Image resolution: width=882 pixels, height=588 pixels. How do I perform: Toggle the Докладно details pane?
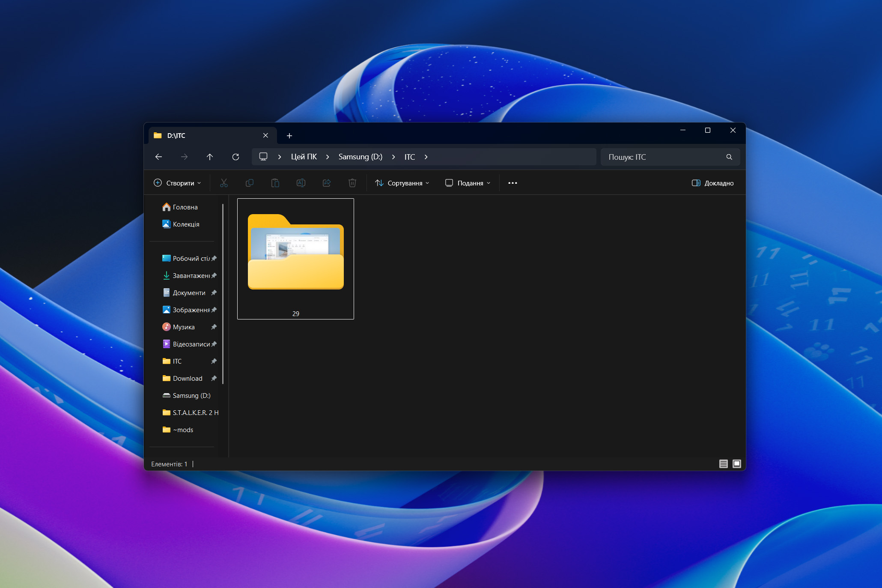click(x=712, y=183)
